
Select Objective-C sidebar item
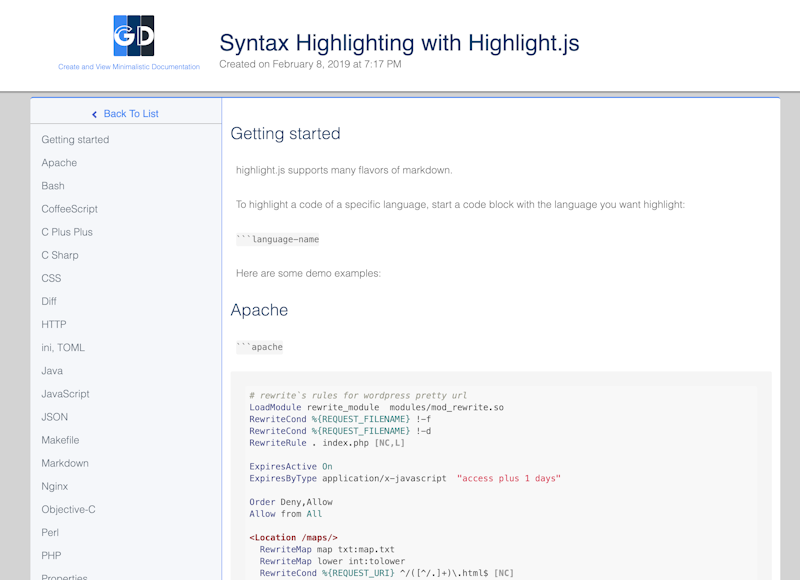(x=68, y=510)
